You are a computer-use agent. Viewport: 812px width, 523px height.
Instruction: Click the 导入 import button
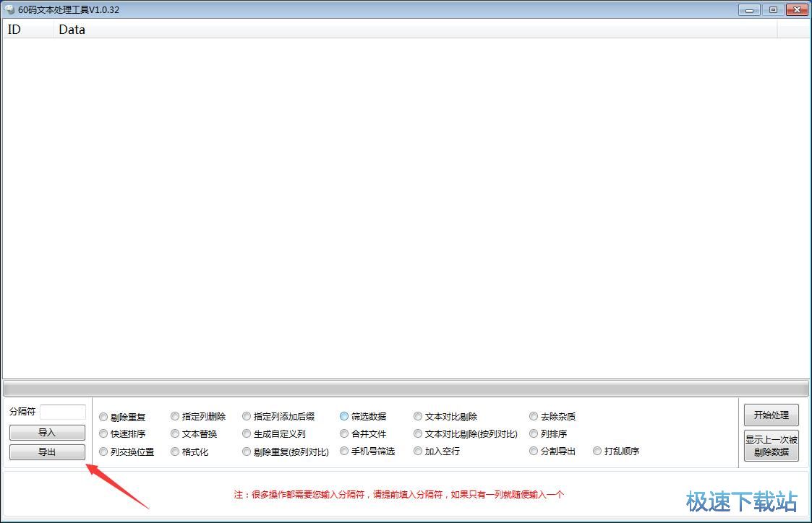tap(47, 433)
